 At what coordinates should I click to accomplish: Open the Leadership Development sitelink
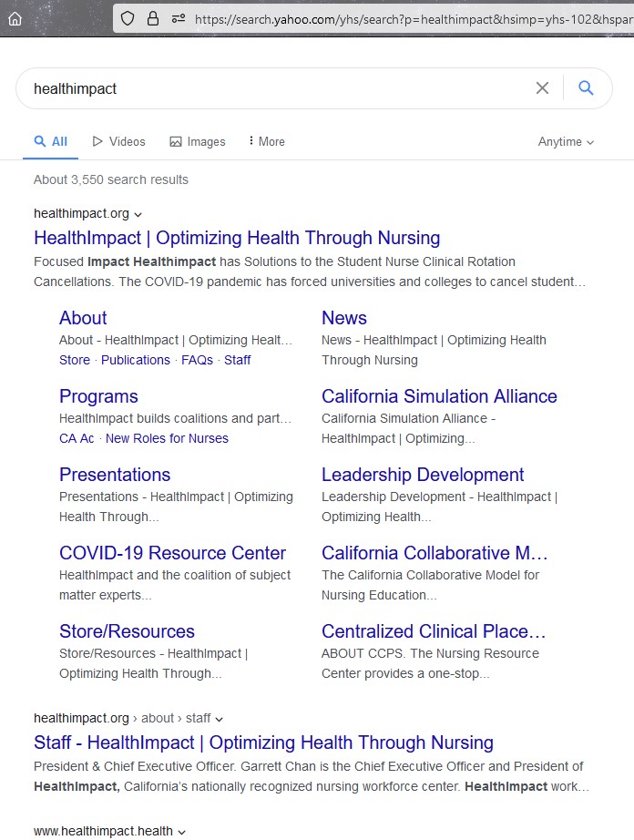pyautogui.click(x=423, y=475)
